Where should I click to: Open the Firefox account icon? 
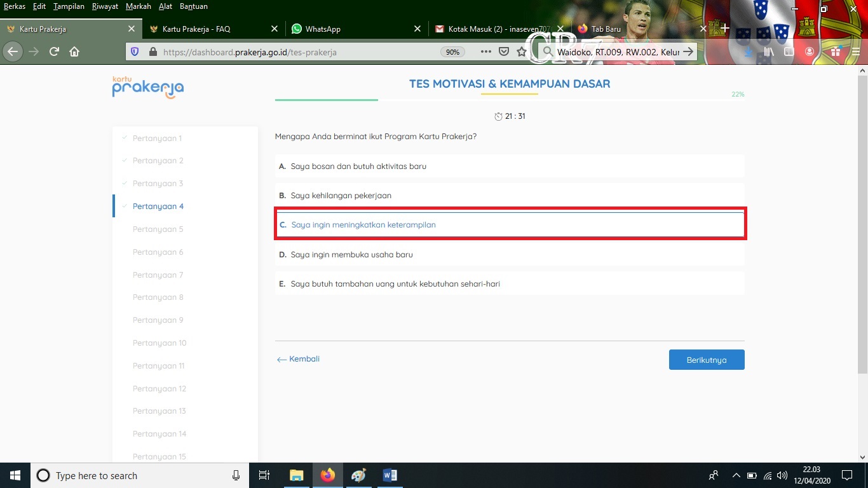coord(810,52)
